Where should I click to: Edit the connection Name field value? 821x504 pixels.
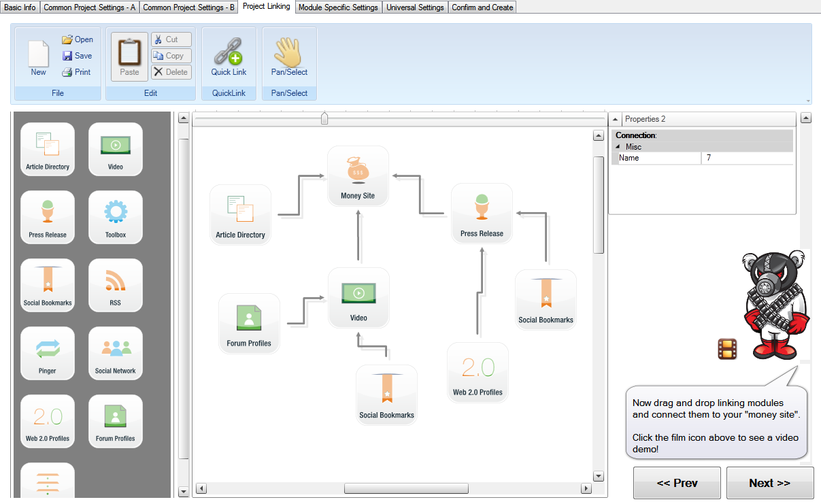(x=747, y=158)
